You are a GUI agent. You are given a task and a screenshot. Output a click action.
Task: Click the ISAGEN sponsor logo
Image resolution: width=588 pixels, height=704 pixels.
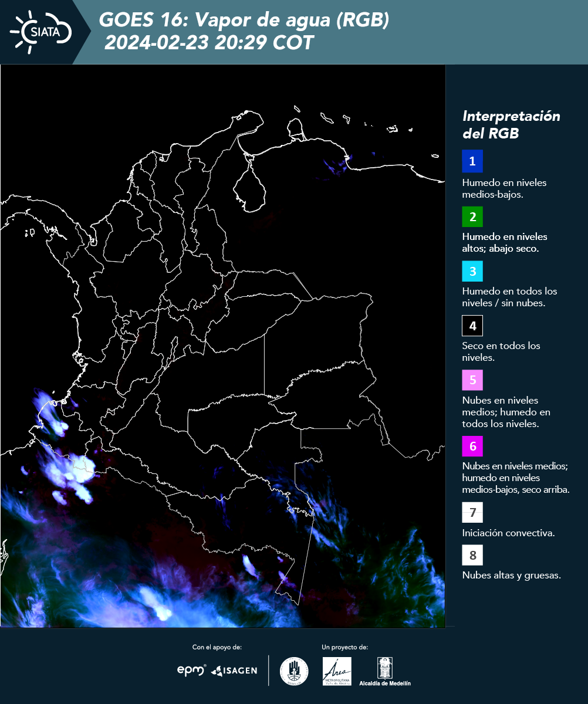coord(234,670)
